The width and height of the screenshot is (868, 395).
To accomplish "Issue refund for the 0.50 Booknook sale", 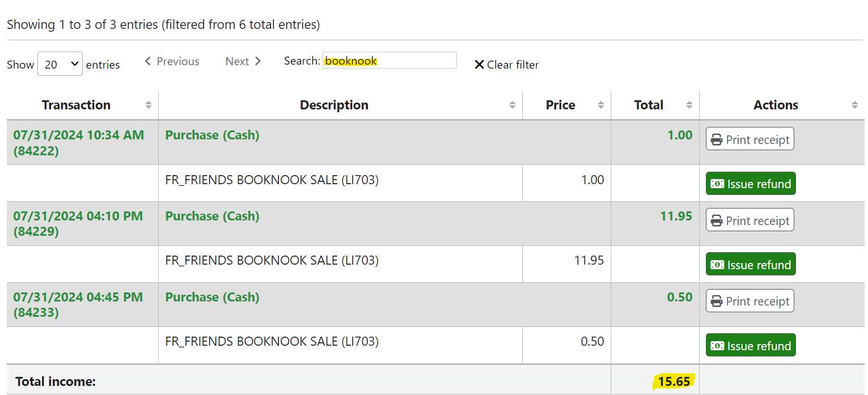I will [x=750, y=346].
